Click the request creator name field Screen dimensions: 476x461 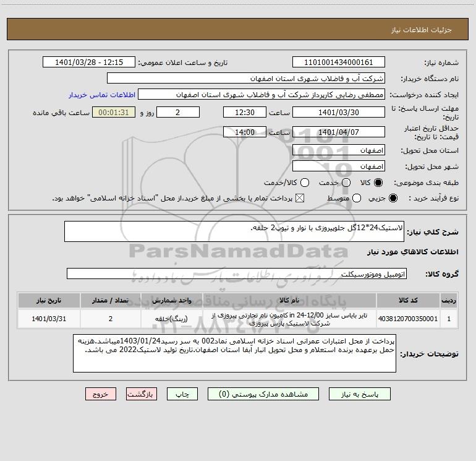261,94
